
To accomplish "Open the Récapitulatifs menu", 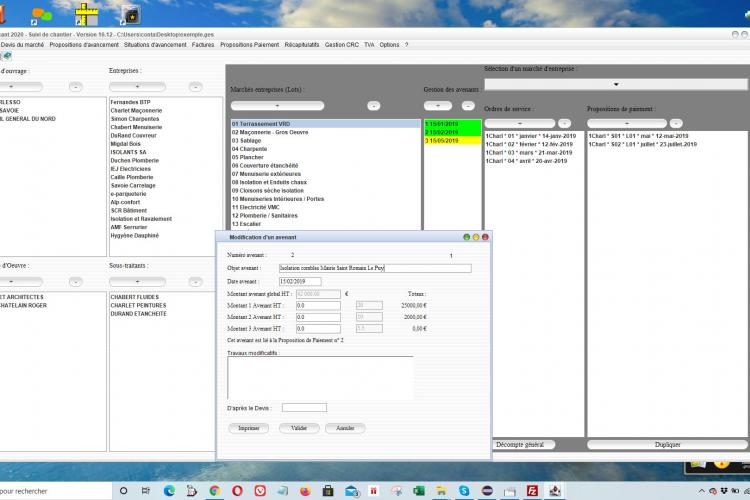I will coord(302,44).
